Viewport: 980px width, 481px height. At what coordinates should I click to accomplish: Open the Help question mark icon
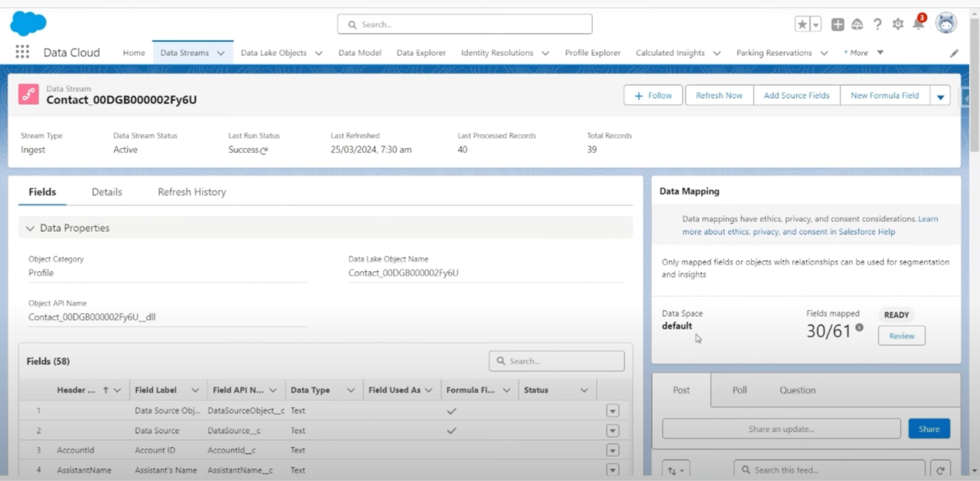[x=878, y=24]
